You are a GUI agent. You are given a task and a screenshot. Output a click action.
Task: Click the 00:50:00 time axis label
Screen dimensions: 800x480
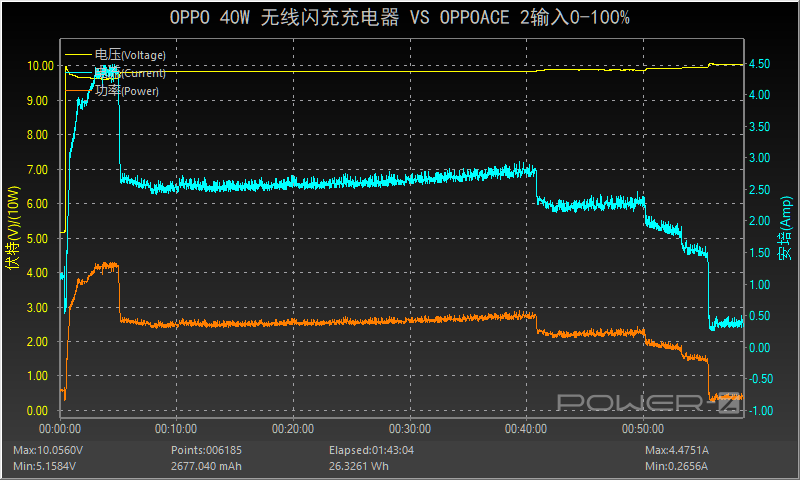[x=643, y=428]
